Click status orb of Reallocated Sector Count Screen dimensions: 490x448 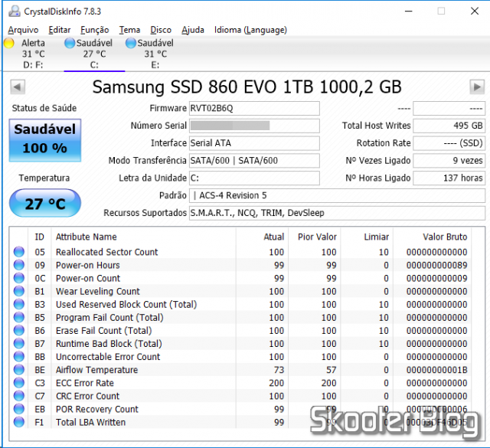click(x=19, y=252)
